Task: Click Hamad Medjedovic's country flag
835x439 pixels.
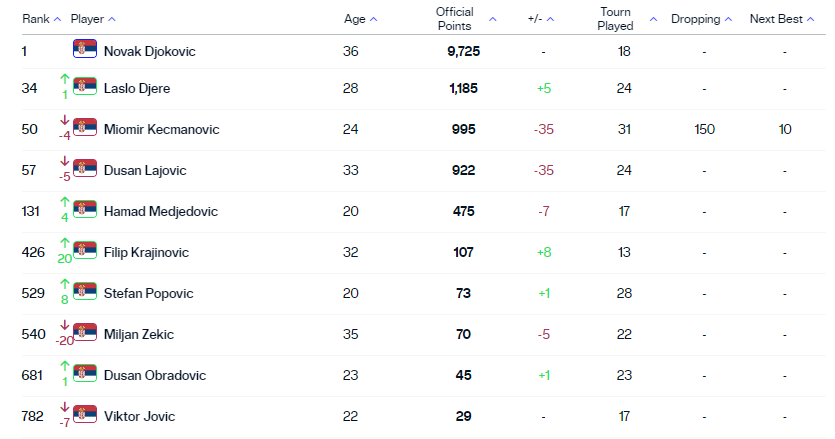Action: [84, 209]
